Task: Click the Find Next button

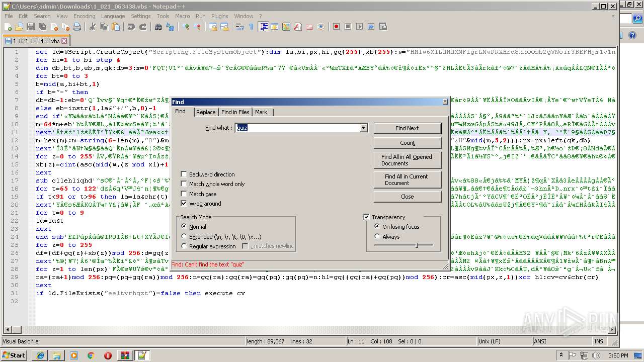Action: pos(407,128)
